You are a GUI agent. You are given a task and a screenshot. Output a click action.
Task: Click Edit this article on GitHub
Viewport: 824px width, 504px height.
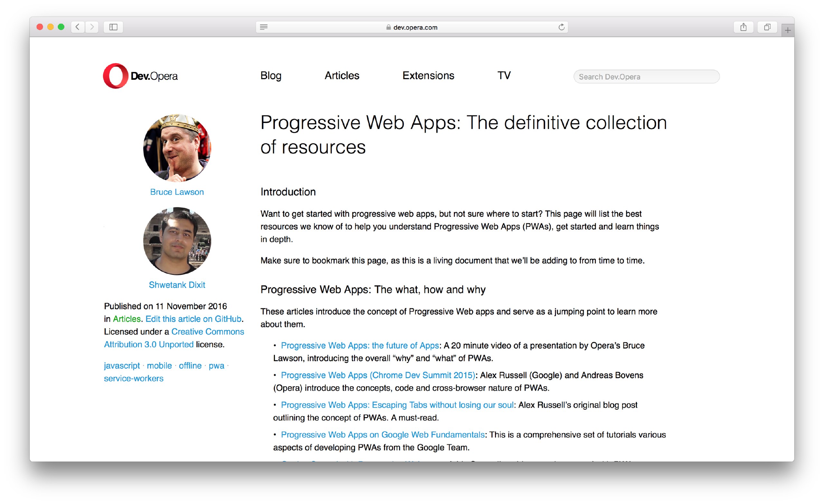193,319
